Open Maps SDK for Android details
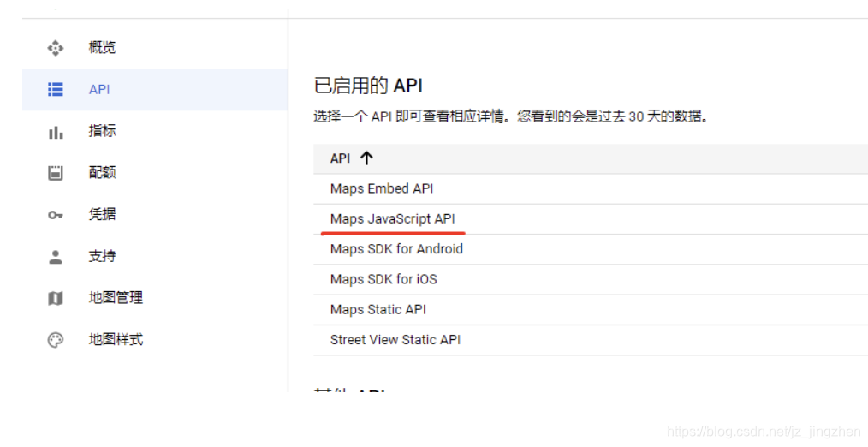The height and width of the screenshot is (447, 868). click(396, 249)
